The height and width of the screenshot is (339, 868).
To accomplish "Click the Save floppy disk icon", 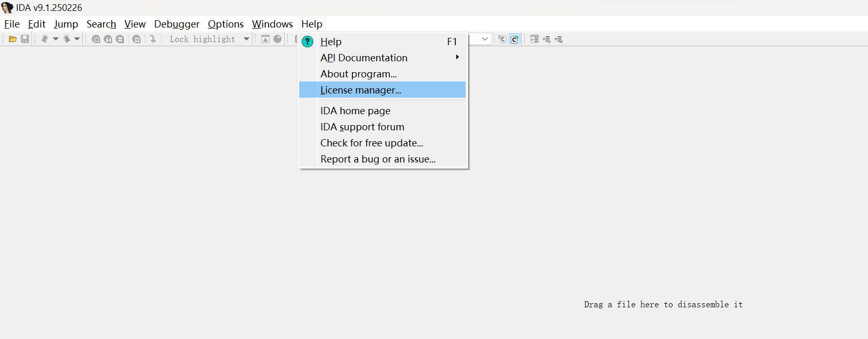I will pos(24,39).
